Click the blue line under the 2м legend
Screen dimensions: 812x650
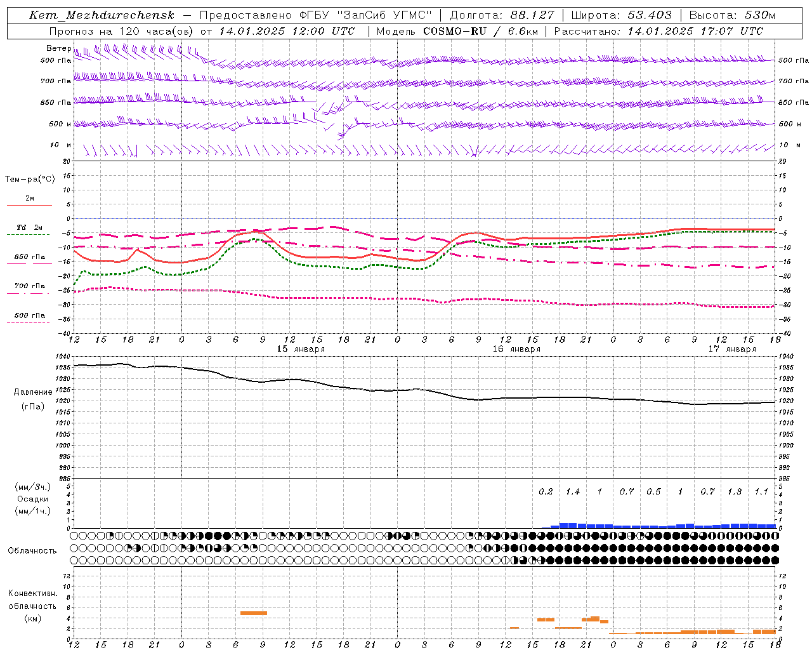pos(29,205)
